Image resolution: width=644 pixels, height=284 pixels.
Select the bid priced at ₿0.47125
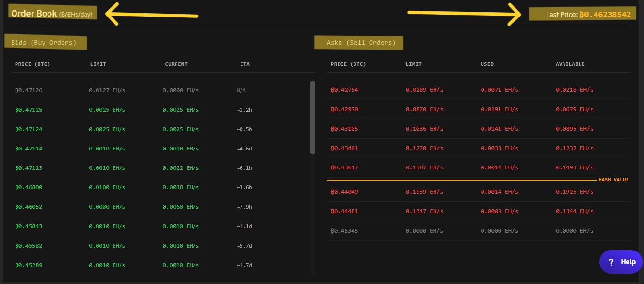point(29,110)
